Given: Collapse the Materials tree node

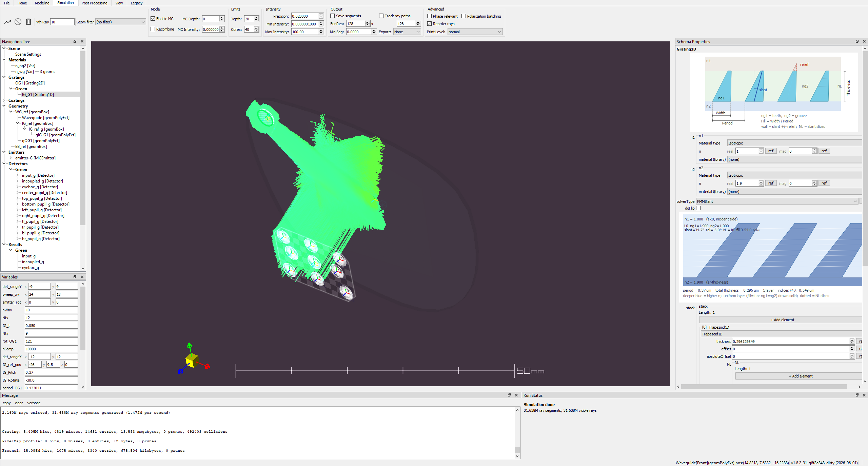Looking at the screenshot, I should (4, 60).
